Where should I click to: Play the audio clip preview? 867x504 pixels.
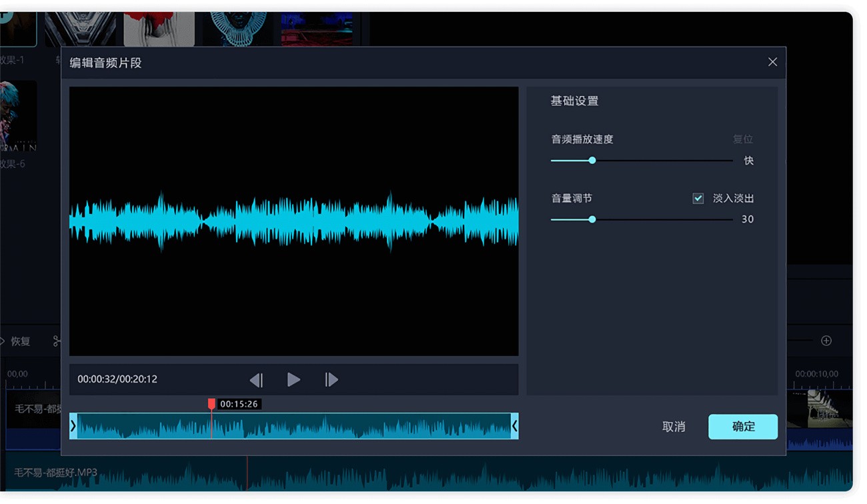pos(293,380)
